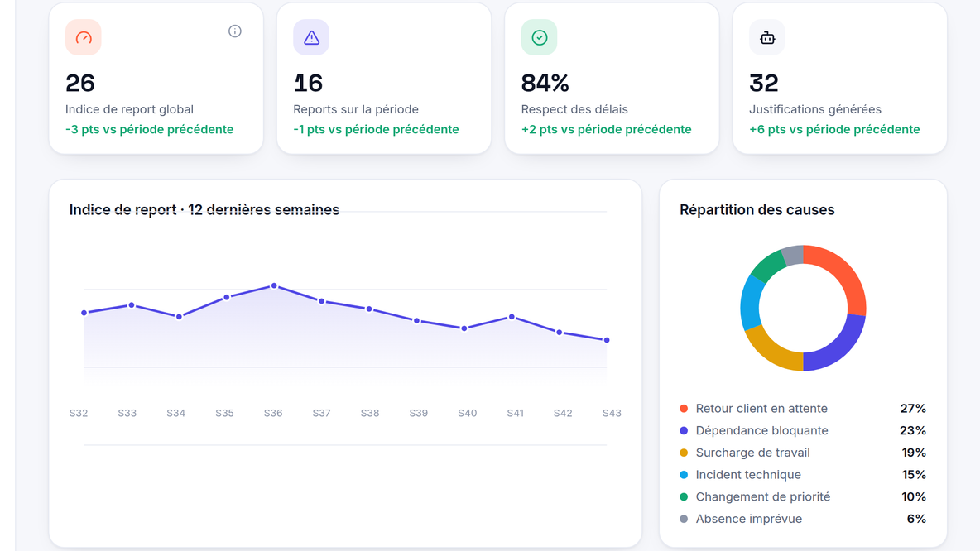Select the S32 data point on the chart

click(84, 313)
